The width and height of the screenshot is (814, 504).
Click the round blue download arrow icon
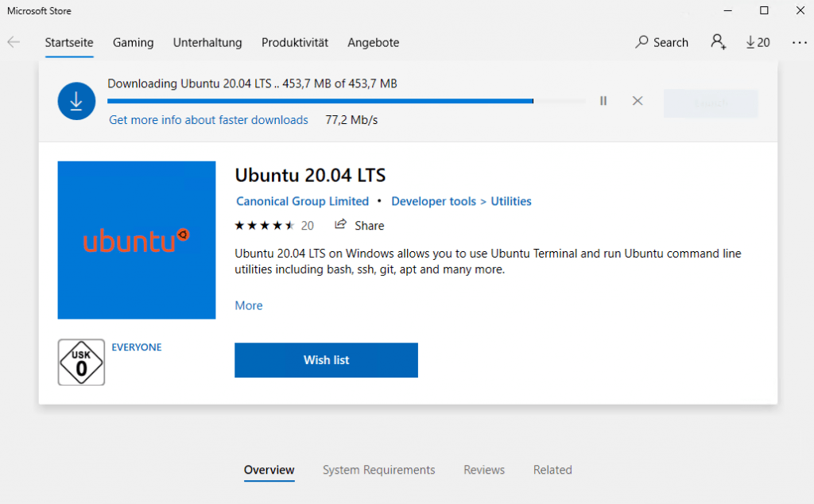tap(76, 101)
